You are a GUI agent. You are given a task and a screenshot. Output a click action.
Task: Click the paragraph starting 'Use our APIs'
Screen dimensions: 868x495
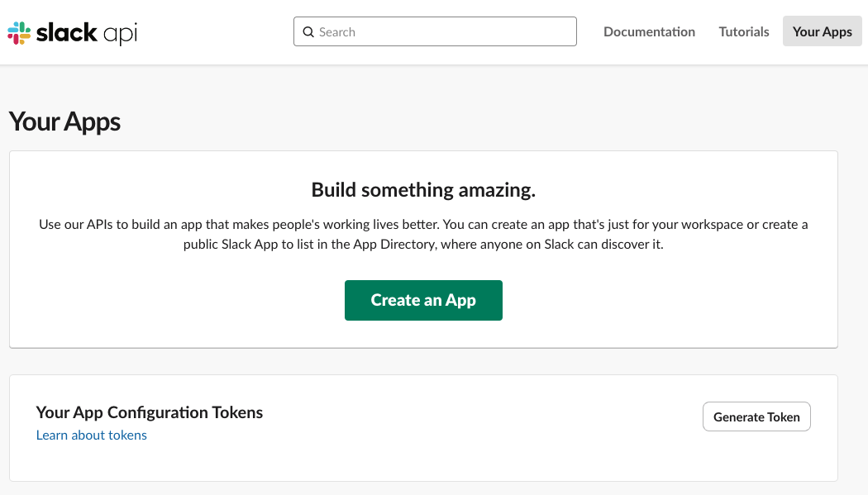423,235
